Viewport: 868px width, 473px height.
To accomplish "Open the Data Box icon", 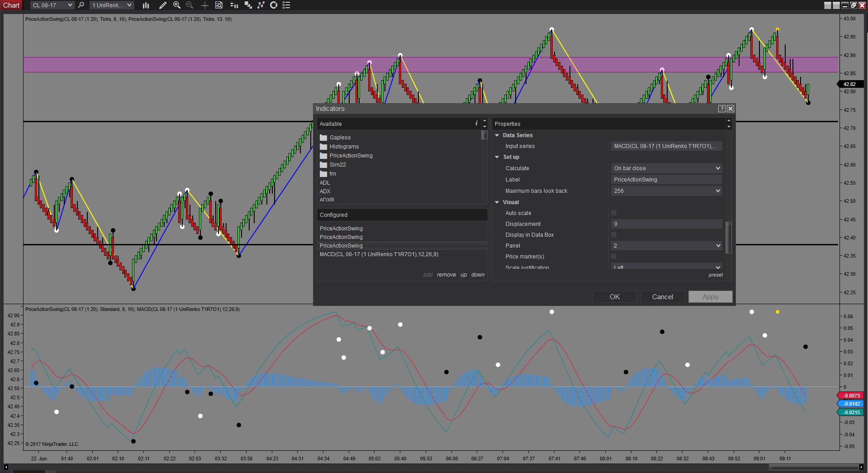I will click(219, 5).
